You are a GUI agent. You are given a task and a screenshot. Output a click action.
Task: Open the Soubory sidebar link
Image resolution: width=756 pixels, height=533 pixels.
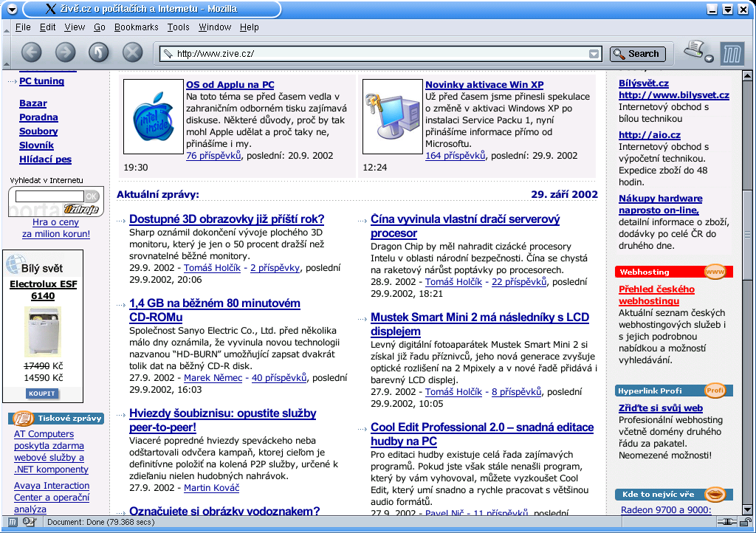pos(38,131)
